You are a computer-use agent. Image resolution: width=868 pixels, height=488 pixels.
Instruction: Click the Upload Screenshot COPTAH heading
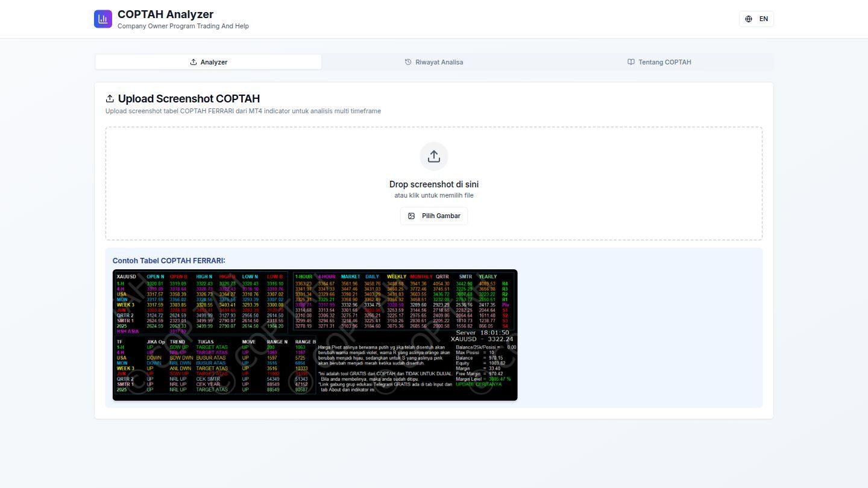188,98
